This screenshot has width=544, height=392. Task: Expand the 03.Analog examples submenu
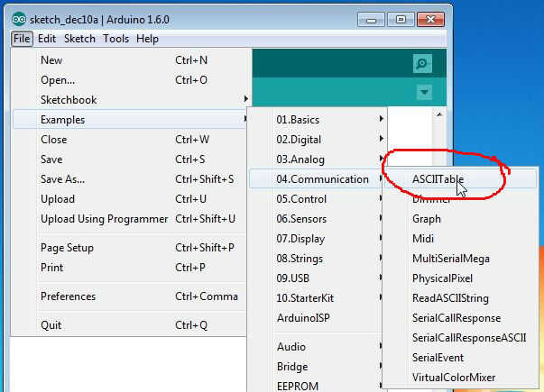point(318,160)
